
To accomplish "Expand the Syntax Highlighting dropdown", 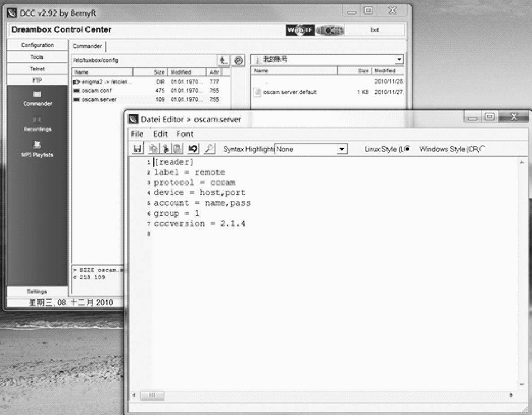I will click(x=343, y=149).
